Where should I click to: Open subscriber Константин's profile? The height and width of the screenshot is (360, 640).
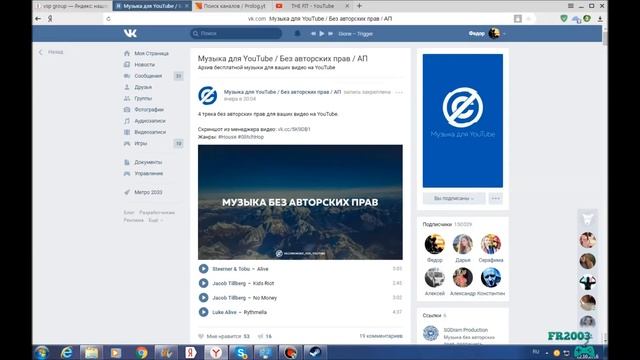(491, 278)
